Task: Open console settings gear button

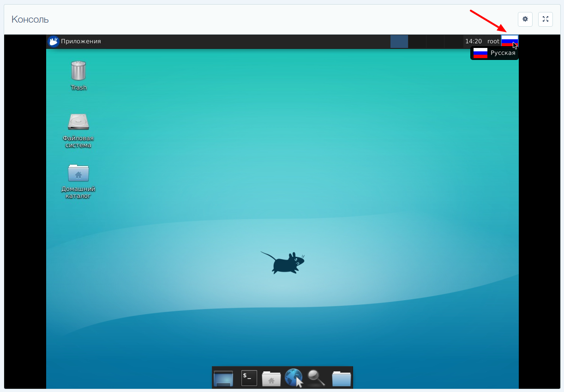Action: [x=525, y=19]
